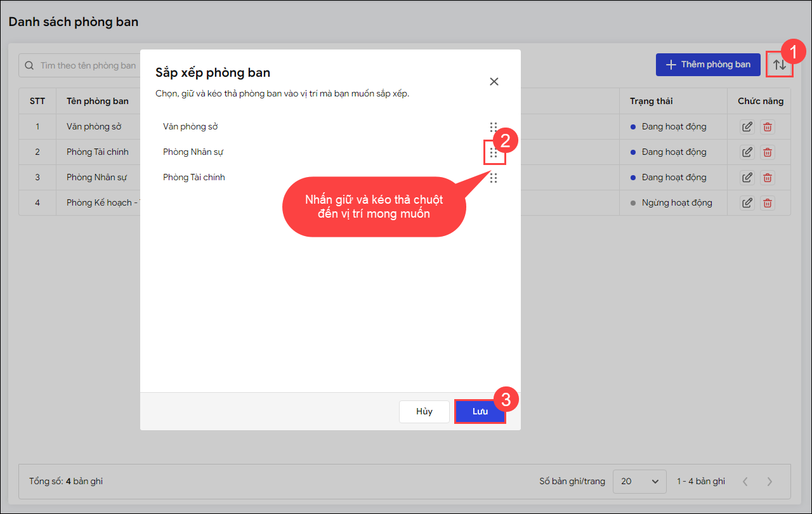Delete the fourth row Phòng Kế hoạch
Screen dimensions: 812x514
click(x=768, y=203)
